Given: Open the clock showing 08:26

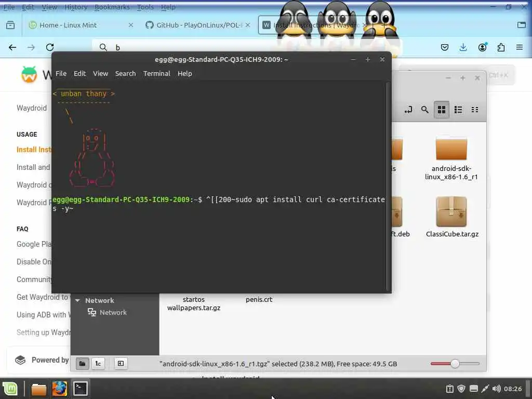Looking at the screenshot, I should [x=513, y=389].
